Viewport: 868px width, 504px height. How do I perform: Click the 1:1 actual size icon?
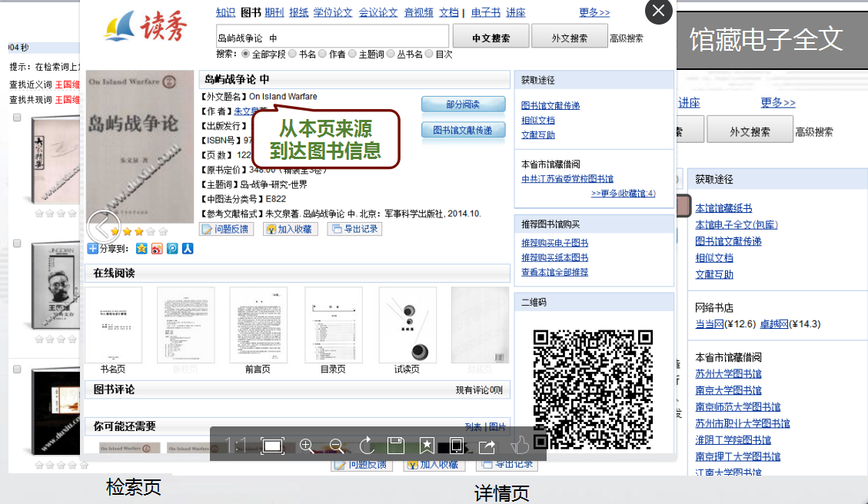[x=236, y=446]
